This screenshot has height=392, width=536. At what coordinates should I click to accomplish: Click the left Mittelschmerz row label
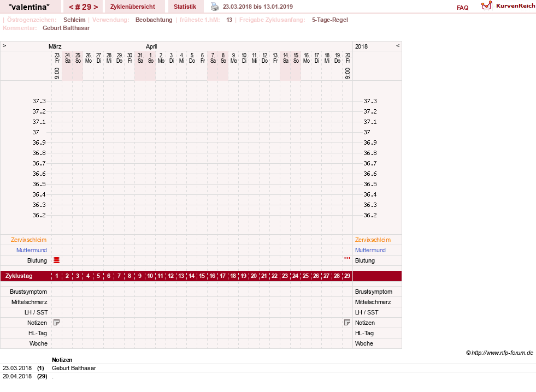[30, 302]
